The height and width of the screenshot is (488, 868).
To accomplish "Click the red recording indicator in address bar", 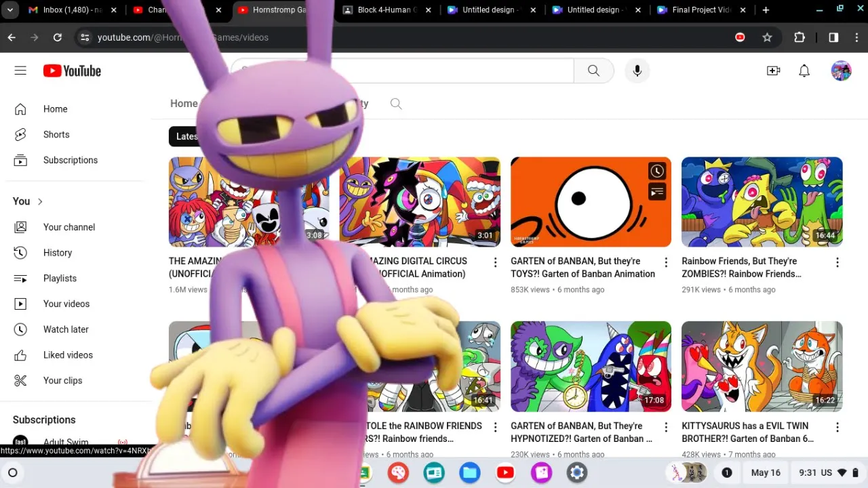I will 740,37.
